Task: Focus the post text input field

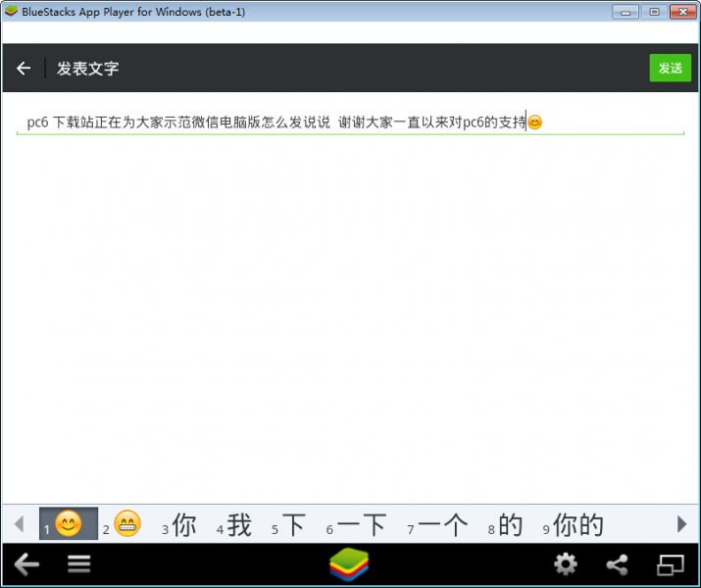Action: click(x=350, y=122)
